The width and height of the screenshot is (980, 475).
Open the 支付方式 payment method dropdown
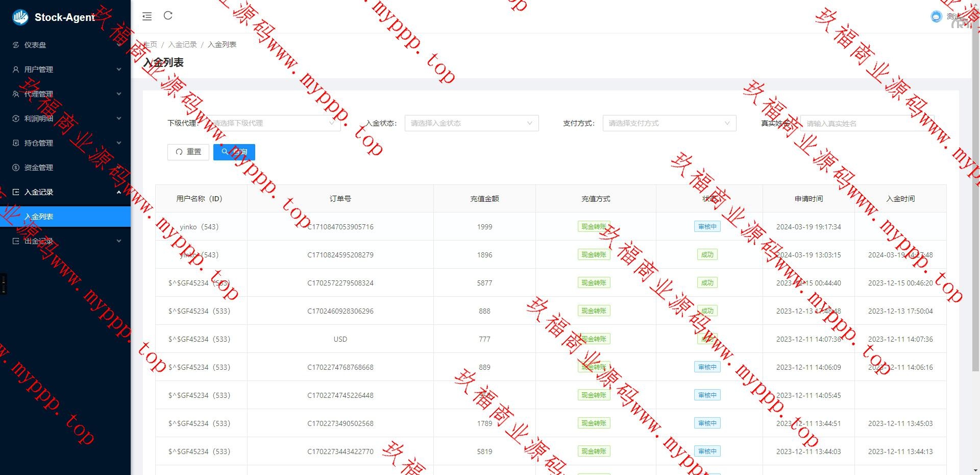[x=669, y=123]
